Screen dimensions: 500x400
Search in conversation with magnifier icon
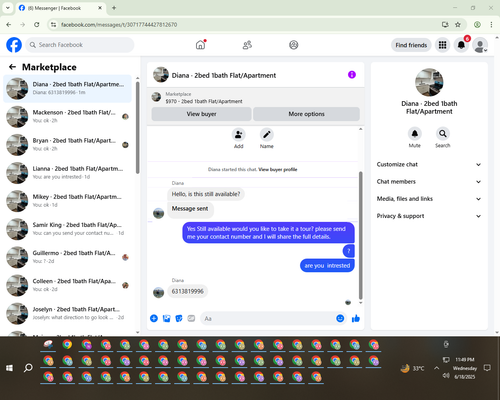point(443,134)
